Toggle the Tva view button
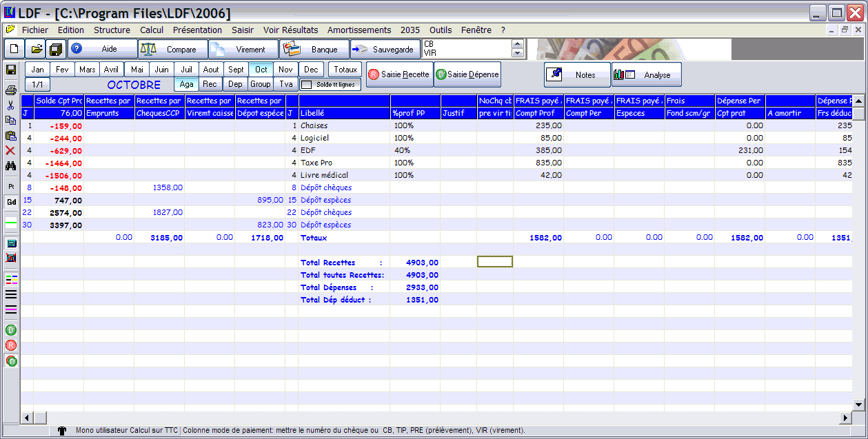 click(286, 84)
